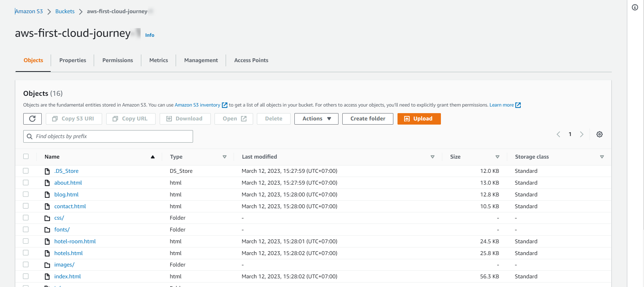Click the file icon beside hotel-room.html
The width and height of the screenshot is (644, 287).
pyautogui.click(x=47, y=242)
